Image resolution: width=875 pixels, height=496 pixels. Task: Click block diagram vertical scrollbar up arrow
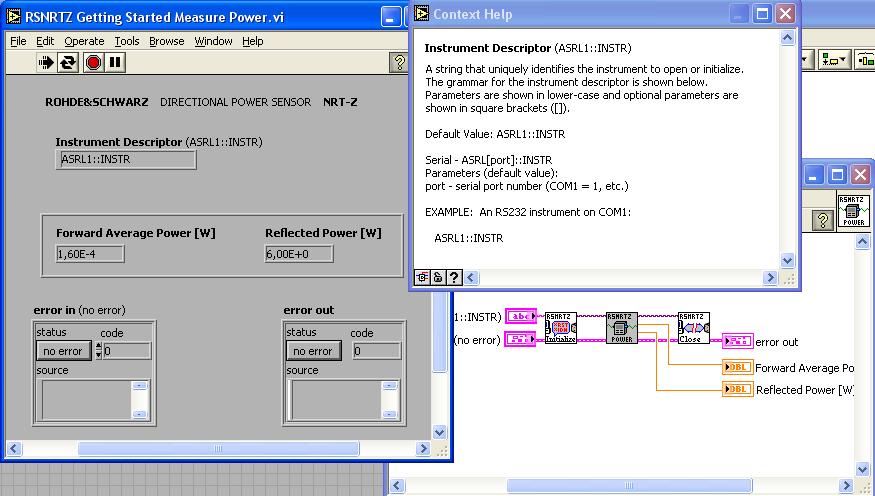pyautogui.click(x=862, y=242)
